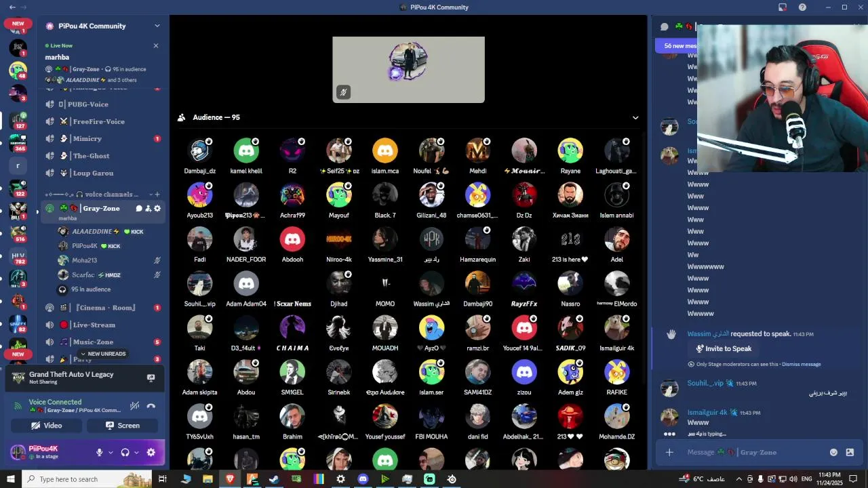Stream Grand Theft Auto V Legacy icon
868x488 pixels.
pyautogui.click(x=151, y=378)
